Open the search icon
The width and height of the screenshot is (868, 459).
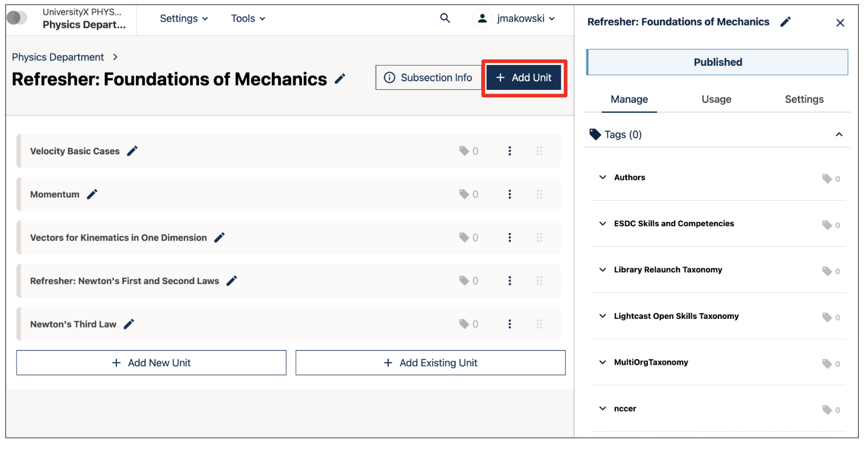[x=445, y=18]
